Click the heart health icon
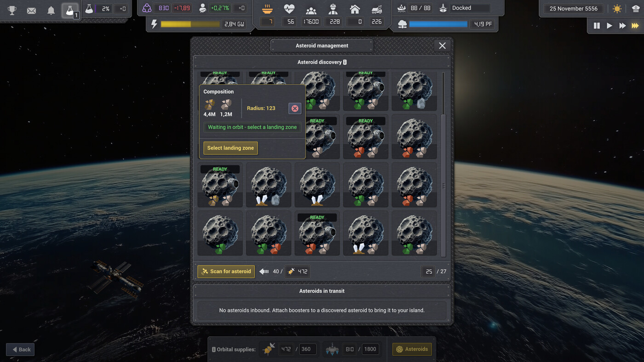 point(289,9)
